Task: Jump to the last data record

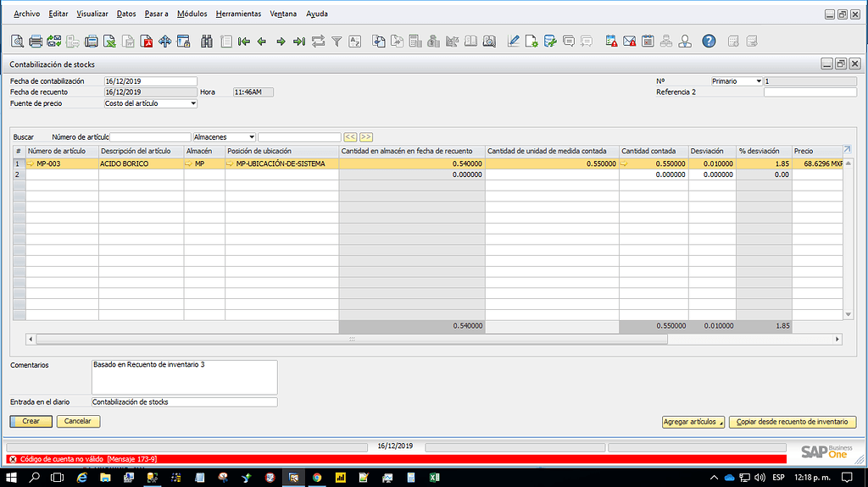Action: point(299,42)
